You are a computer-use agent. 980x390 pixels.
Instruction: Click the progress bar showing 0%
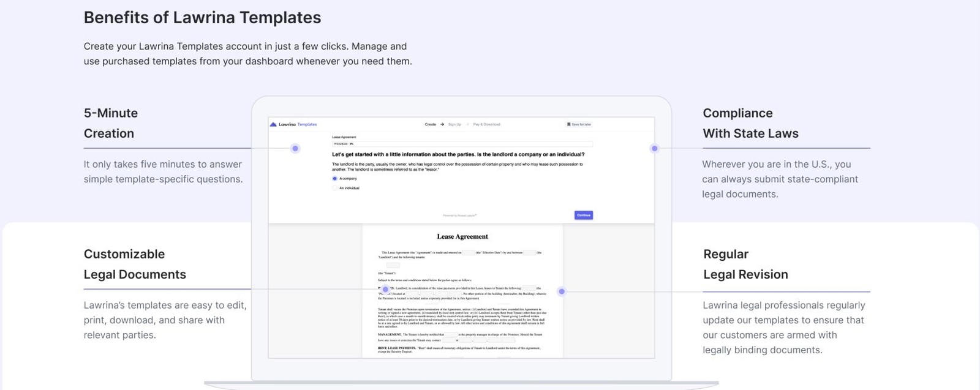click(462, 144)
